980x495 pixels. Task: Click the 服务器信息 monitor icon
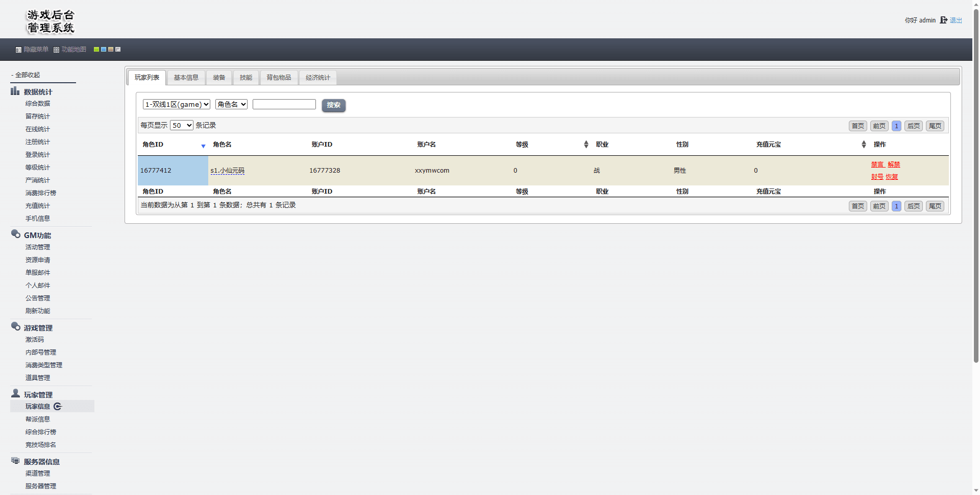pyautogui.click(x=15, y=461)
